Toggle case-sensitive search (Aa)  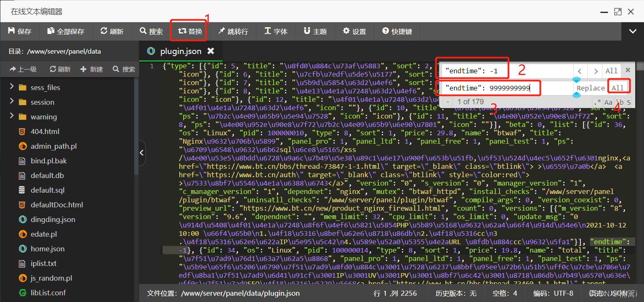[608, 102]
